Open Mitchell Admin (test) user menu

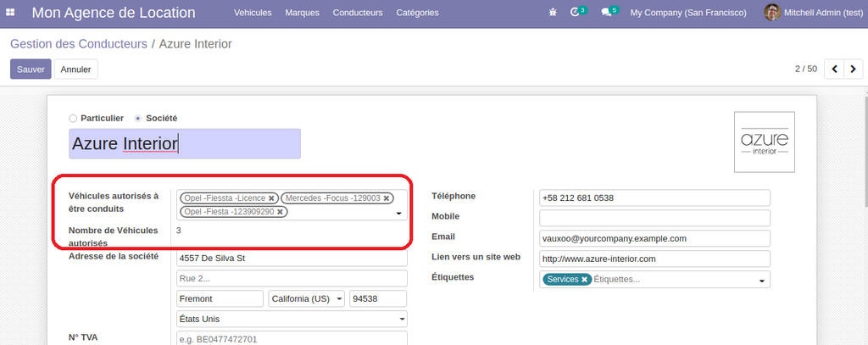click(813, 12)
